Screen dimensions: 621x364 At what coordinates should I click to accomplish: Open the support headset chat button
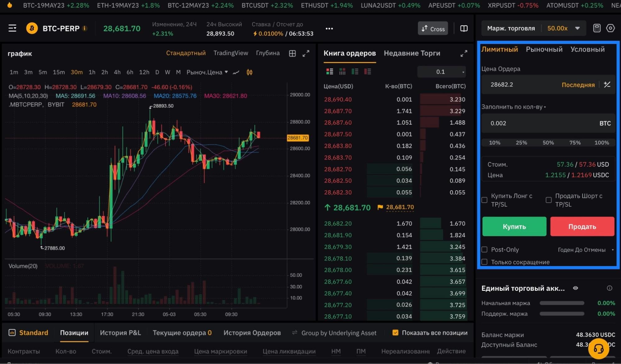(598, 348)
